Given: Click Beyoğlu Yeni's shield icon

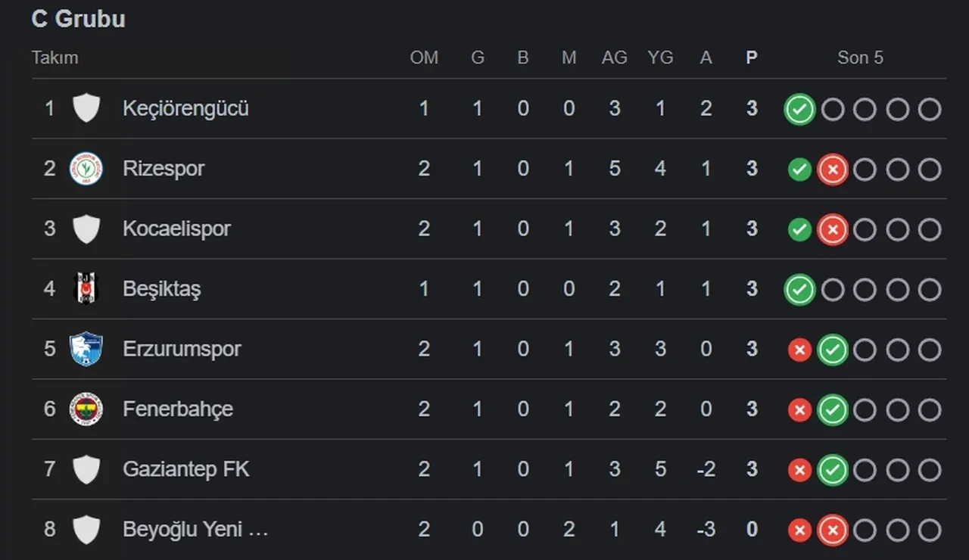Looking at the screenshot, I should (86, 530).
